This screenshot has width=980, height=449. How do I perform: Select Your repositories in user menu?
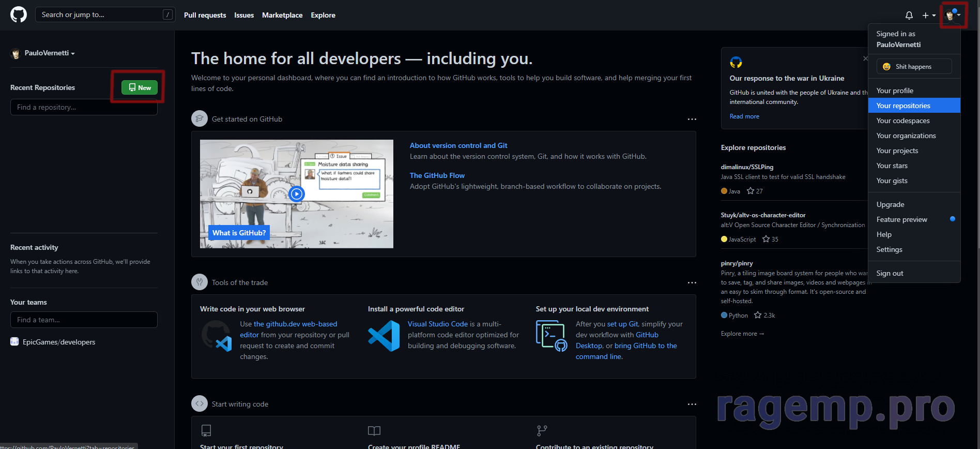click(x=914, y=106)
